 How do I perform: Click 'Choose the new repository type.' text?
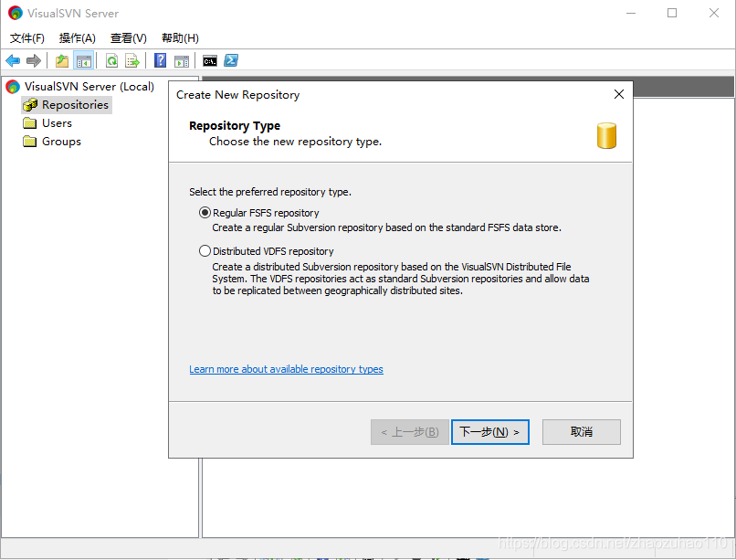coord(295,142)
